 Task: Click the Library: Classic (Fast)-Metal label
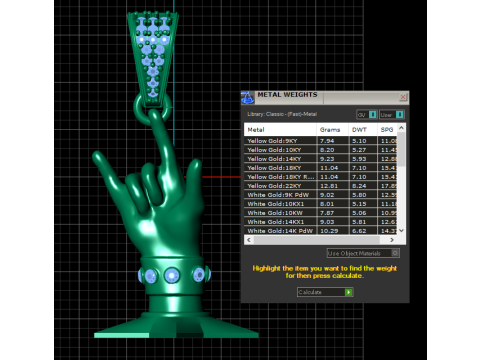coord(282,114)
